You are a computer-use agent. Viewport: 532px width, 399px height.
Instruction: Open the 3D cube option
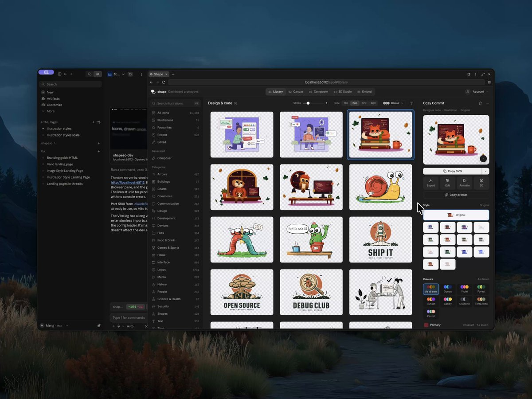[x=481, y=183]
